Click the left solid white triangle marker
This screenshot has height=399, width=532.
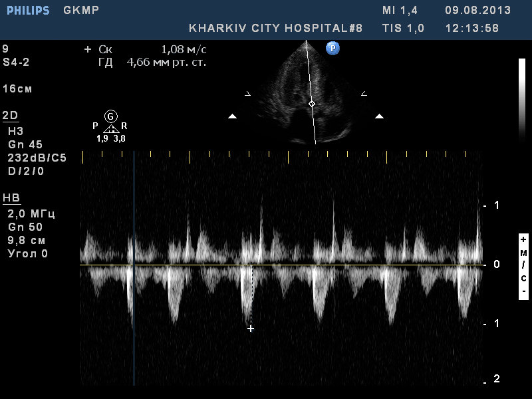pyautogui.click(x=232, y=116)
